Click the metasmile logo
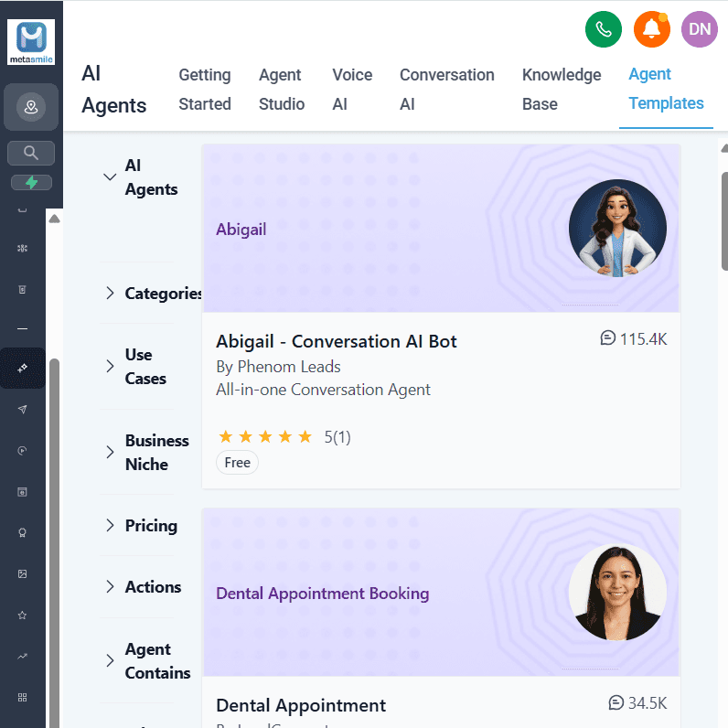728x728 pixels. click(31, 42)
